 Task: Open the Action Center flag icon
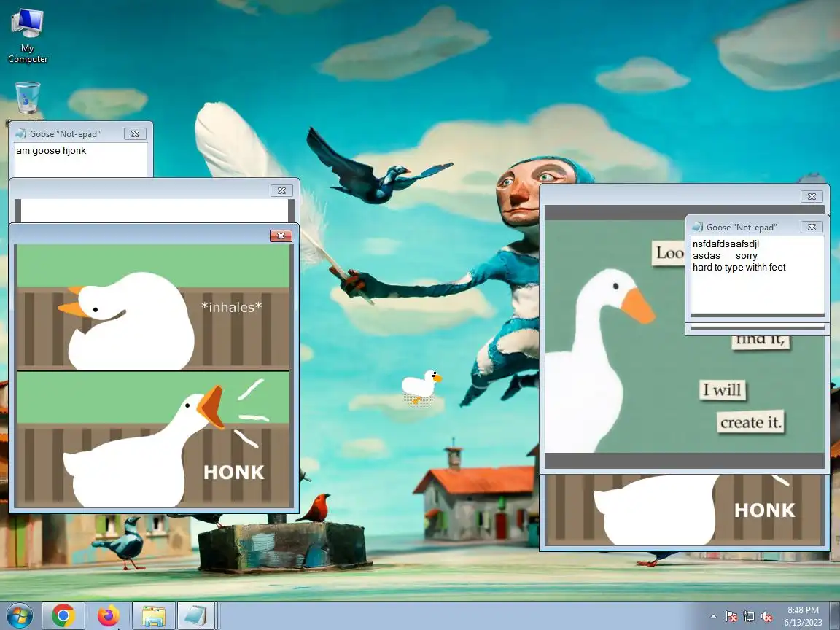[x=731, y=617]
